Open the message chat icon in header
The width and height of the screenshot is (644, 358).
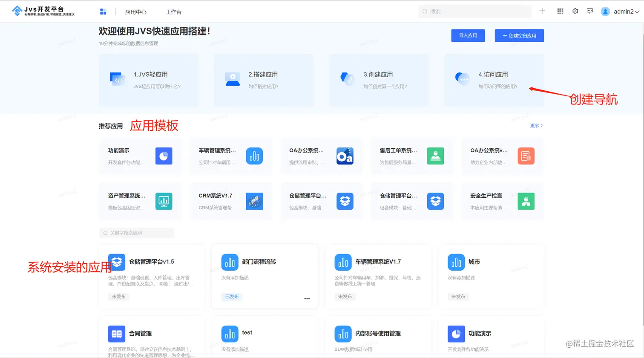point(590,11)
